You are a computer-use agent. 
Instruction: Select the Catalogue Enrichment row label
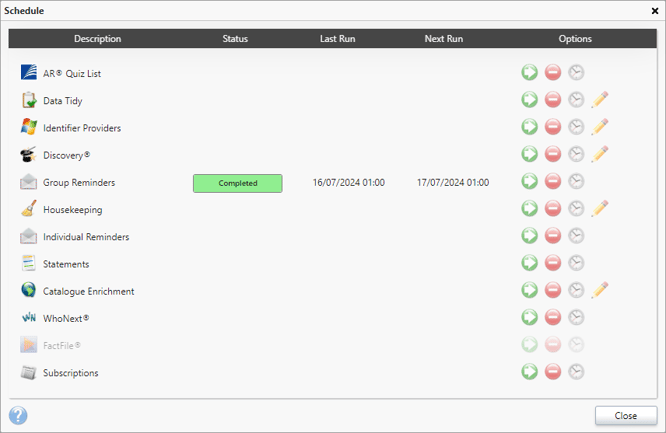[88, 291]
